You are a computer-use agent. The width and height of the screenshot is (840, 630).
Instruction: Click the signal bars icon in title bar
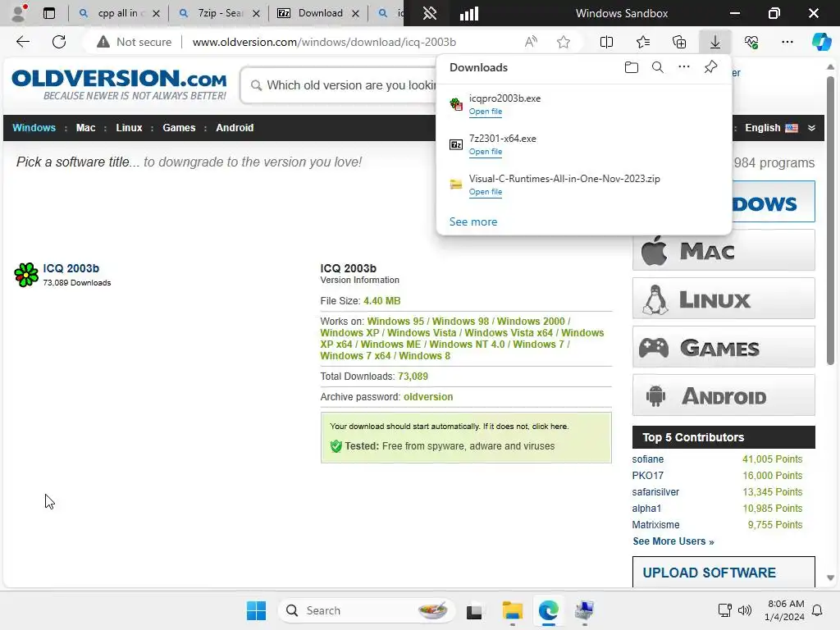(468, 13)
